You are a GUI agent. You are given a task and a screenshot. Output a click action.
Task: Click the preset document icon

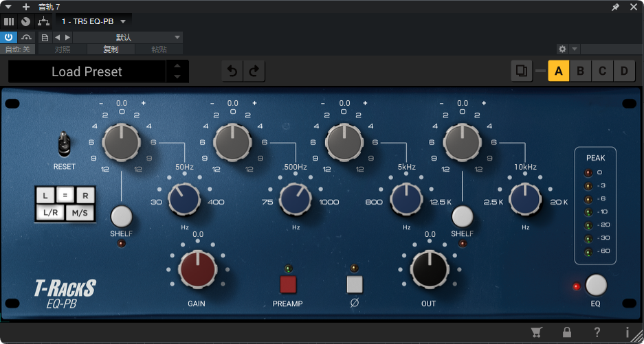(45, 37)
